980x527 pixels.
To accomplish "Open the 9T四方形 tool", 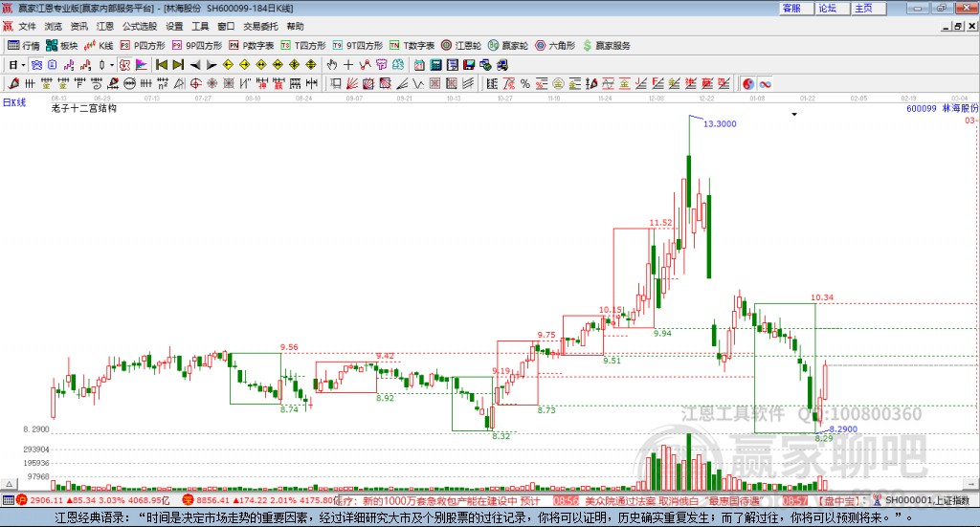I will point(358,46).
